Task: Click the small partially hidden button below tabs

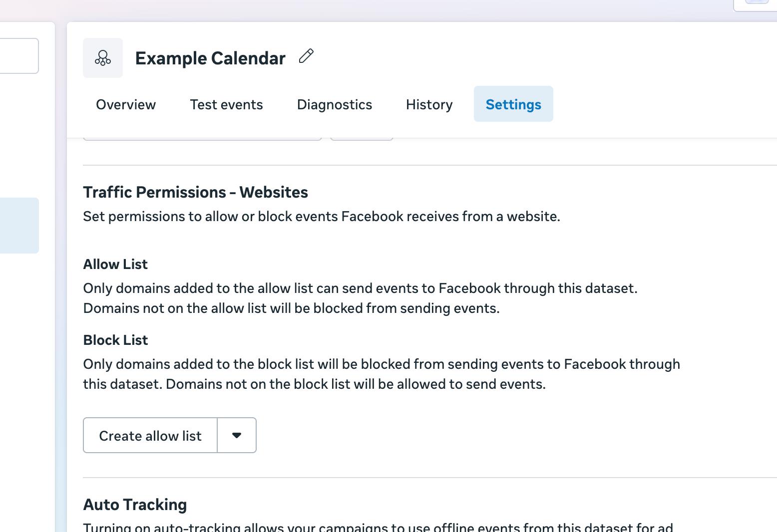Action: [x=362, y=139]
